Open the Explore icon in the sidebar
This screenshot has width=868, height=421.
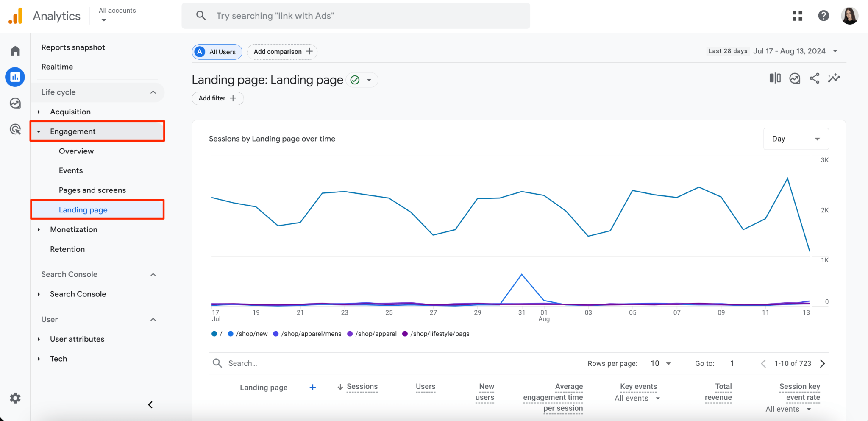coord(15,103)
